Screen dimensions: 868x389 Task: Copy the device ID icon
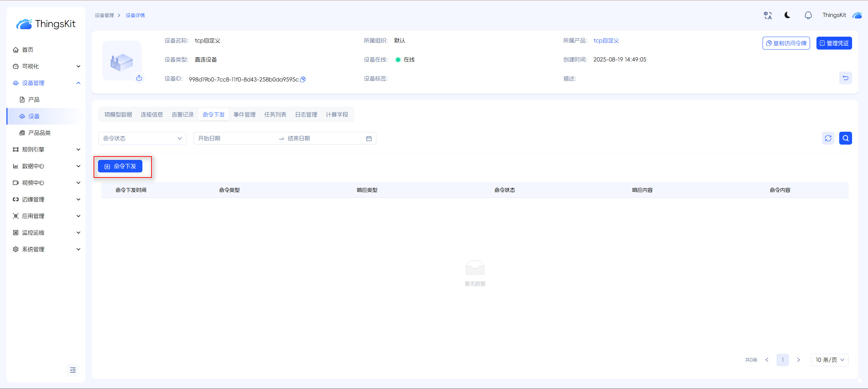click(303, 79)
